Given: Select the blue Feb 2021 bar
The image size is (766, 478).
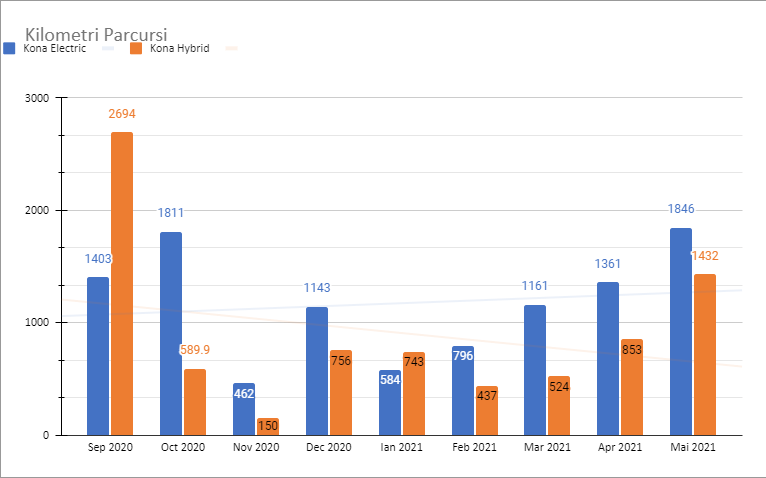Looking at the screenshot, I should point(463,391).
